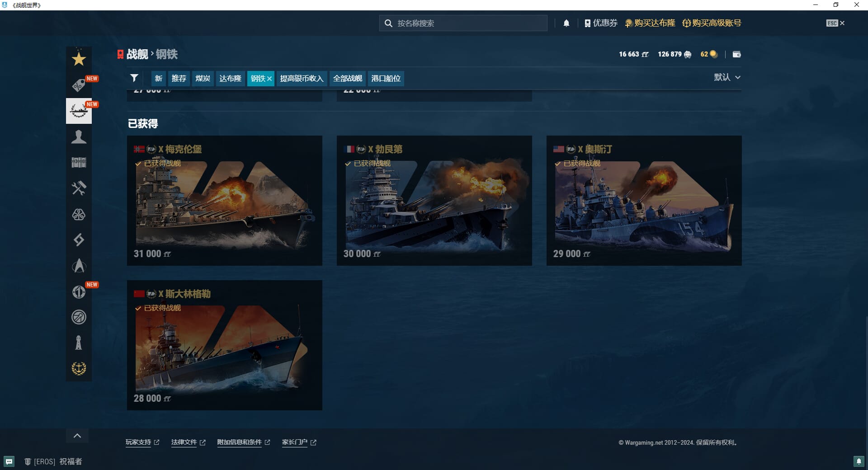The width and height of the screenshot is (868, 470).
Task: Click the filter funnel icon
Action: [x=134, y=78]
